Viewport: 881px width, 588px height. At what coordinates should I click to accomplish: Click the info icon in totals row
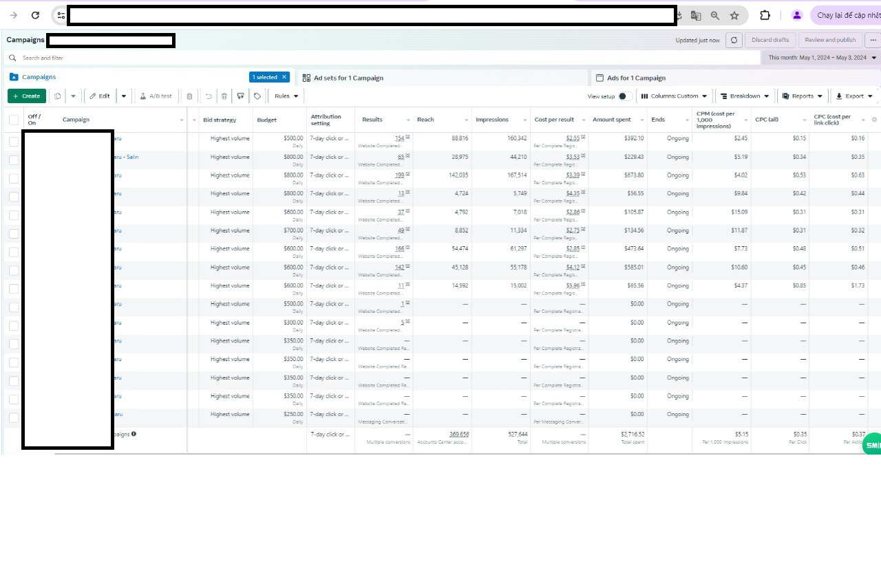pos(134,434)
